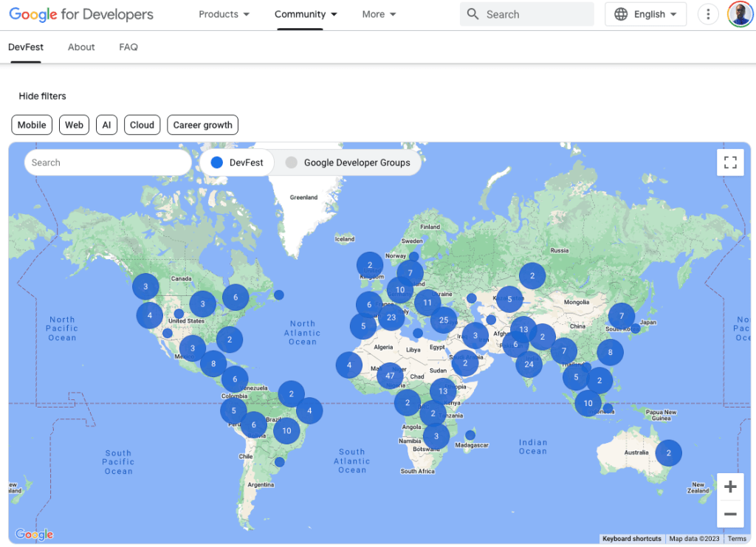Click the map Search input field

108,162
